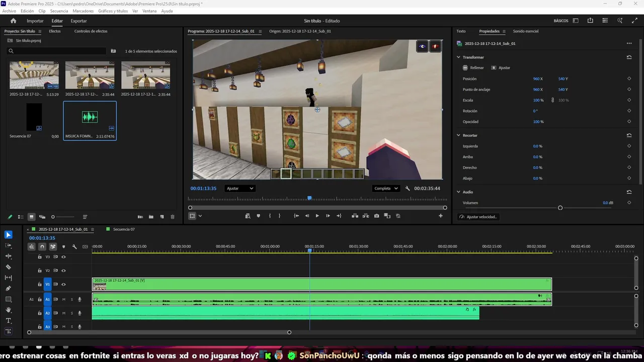644x362 pixels.
Task: Adjust Project panel thumbnail size slider
Action: pos(53,217)
